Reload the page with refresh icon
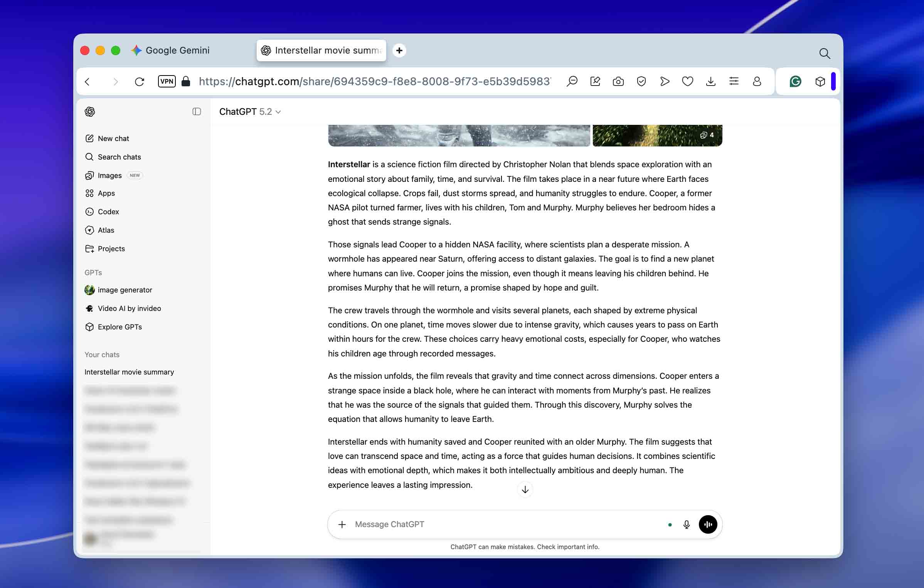Image resolution: width=924 pixels, height=588 pixels. 140,81
